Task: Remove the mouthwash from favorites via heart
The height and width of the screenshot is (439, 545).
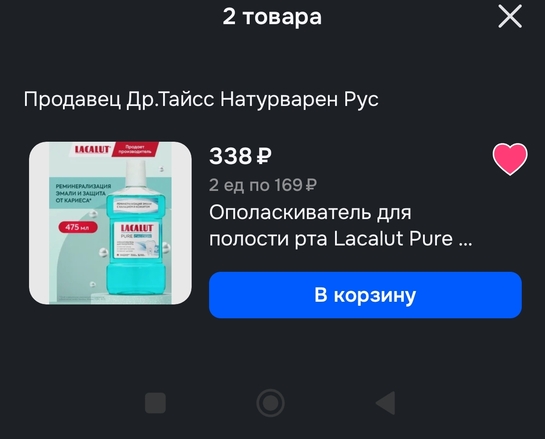Action: (x=510, y=159)
